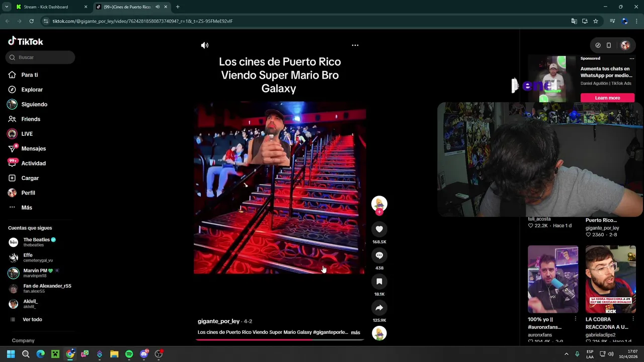This screenshot has height=362, width=644.
Task: Open the Company footer section
Action: (x=23, y=340)
